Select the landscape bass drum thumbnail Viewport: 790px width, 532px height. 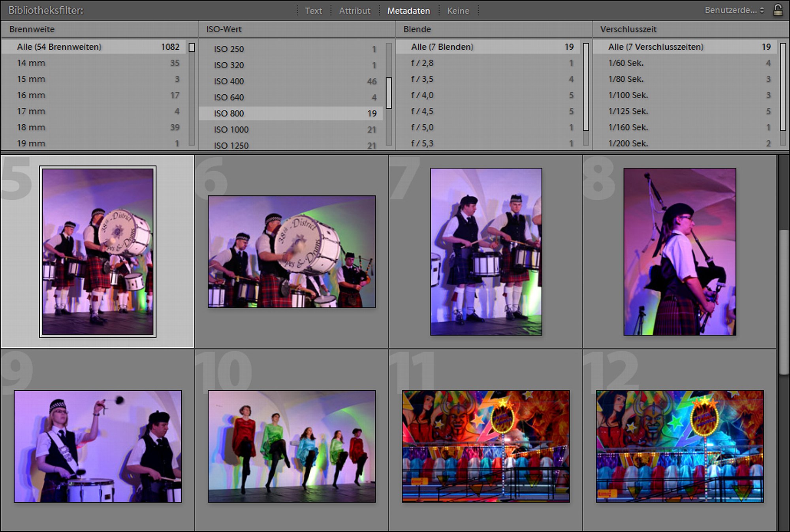coord(292,252)
